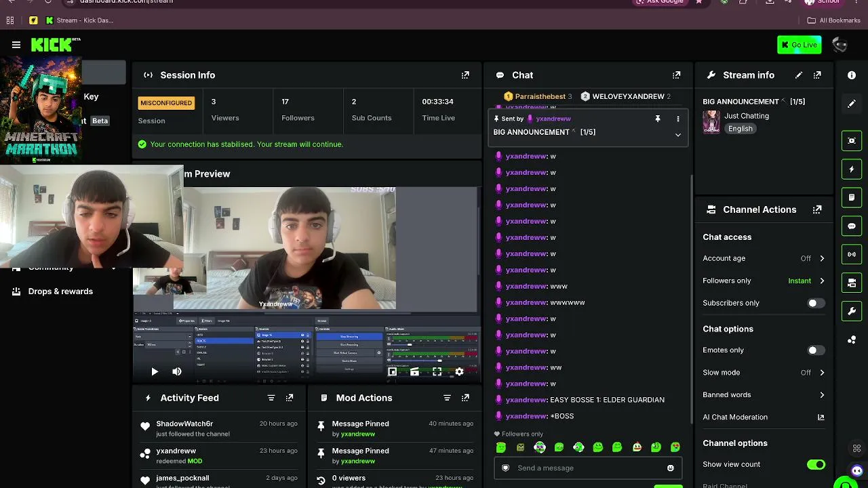Toggle the activity feed lightning icon in sidebar
868x488 pixels.
click(x=852, y=169)
